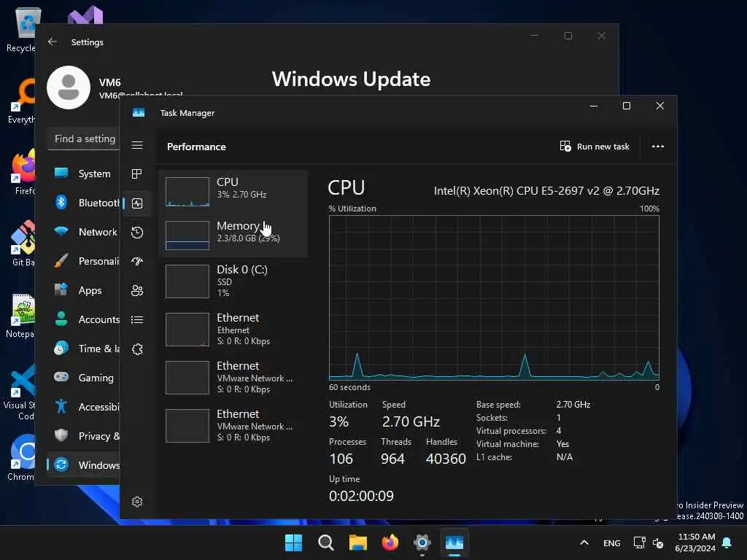Select Disk 0 (C:) performance item
747x560 pixels.
point(233,281)
